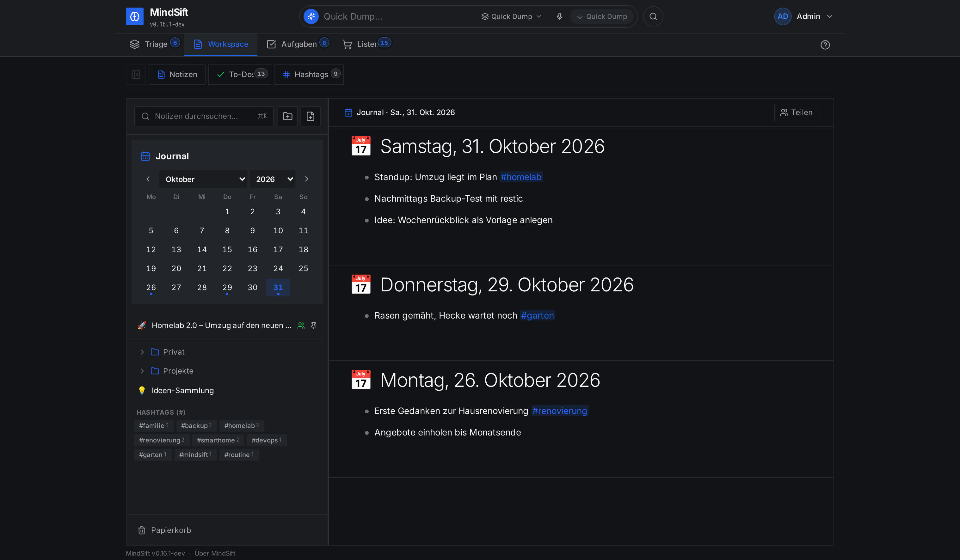The image size is (960, 560).
Task: Click the journal icon in the note header
Action: (348, 113)
